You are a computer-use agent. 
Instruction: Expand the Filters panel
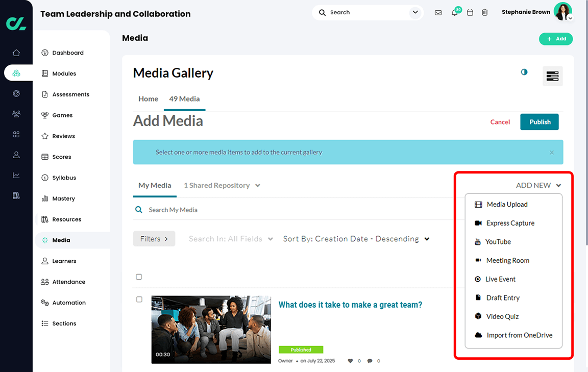[154, 239]
